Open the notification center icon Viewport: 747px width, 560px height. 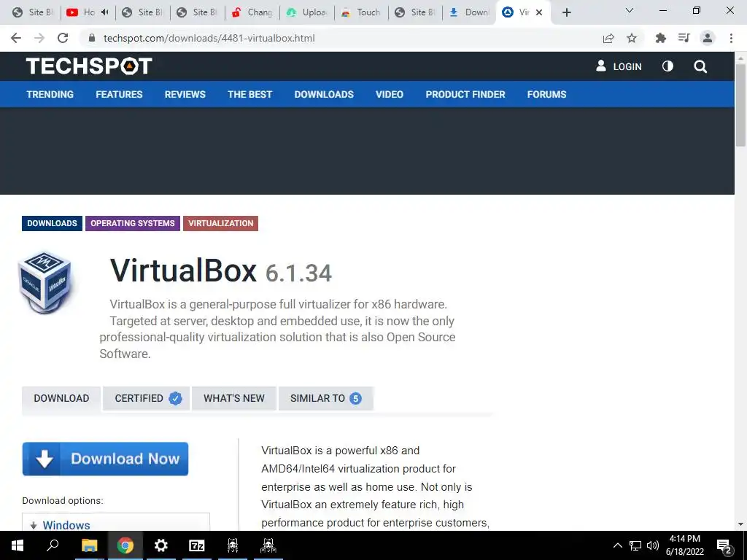click(724, 547)
